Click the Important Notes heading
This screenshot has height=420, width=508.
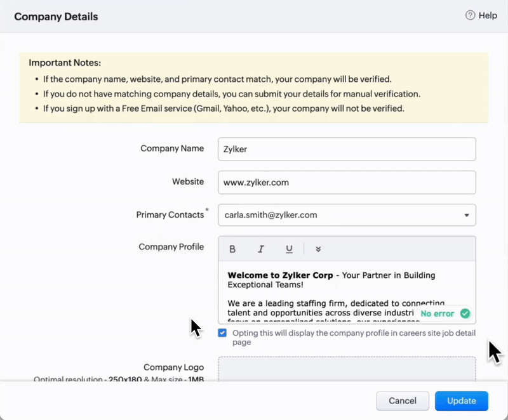point(65,63)
